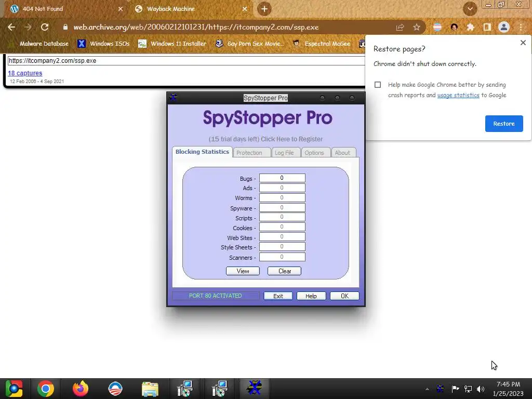
Task: Reload the page with the refresh icon
Action: tap(45, 27)
